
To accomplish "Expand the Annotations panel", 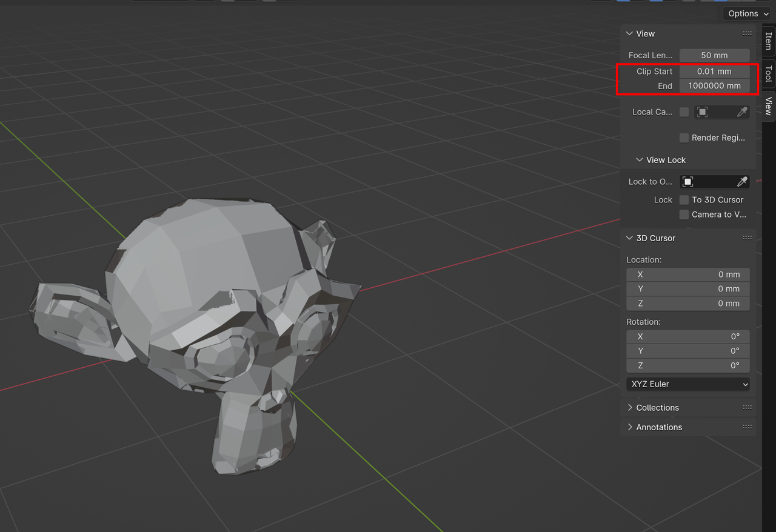I will (629, 427).
